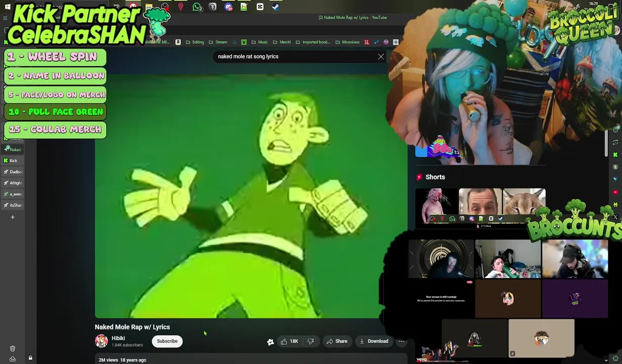Download the Naked Mole Rap video
Image resolution: width=622 pixels, height=364 pixels.
click(374, 341)
